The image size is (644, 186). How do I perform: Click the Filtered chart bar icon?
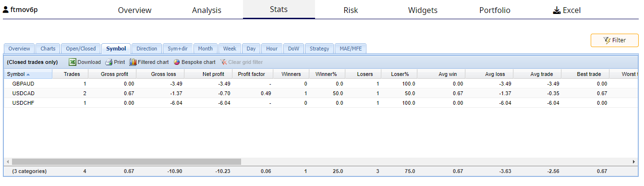pos(133,62)
